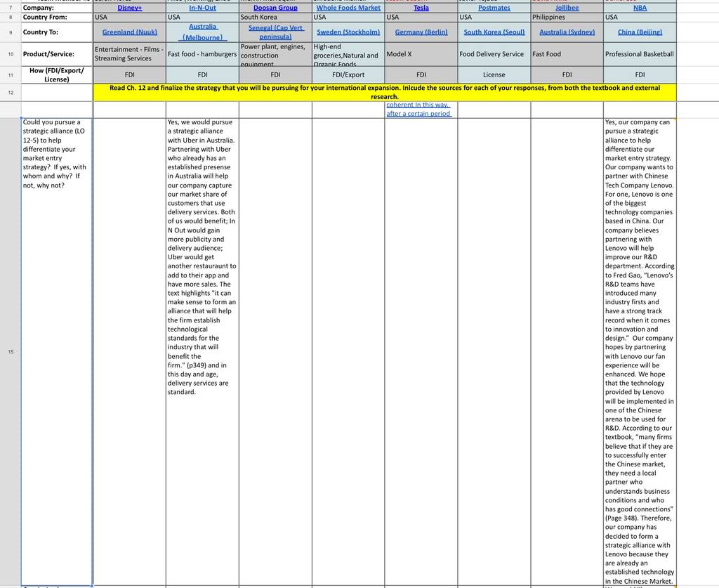Select the 'Product/Service:' label cell
Screen dimensions: 719x588
coord(57,54)
